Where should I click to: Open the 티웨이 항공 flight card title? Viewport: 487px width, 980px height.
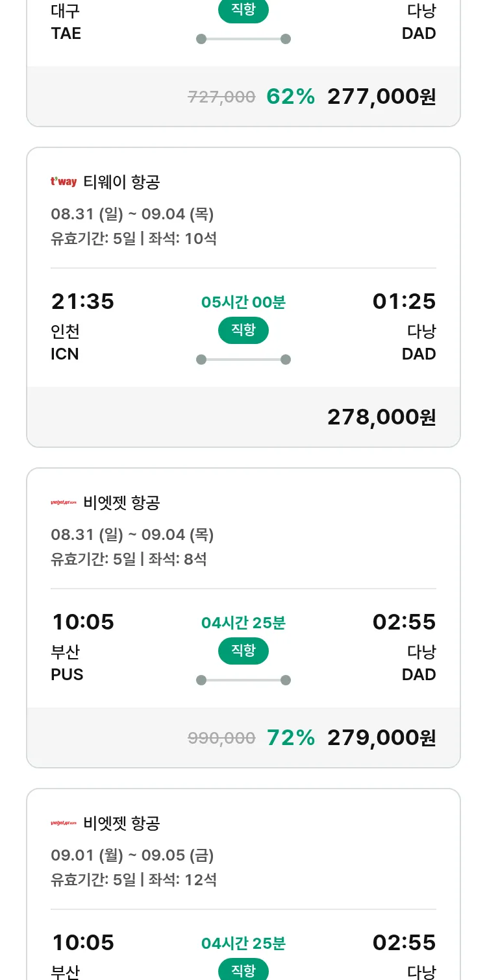(x=121, y=182)
